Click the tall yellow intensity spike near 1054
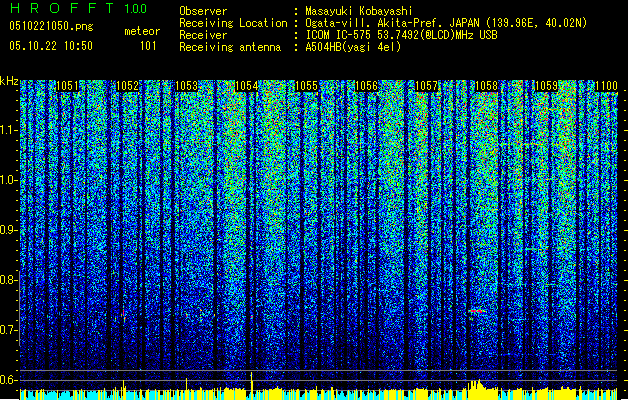 pos(252,385)
